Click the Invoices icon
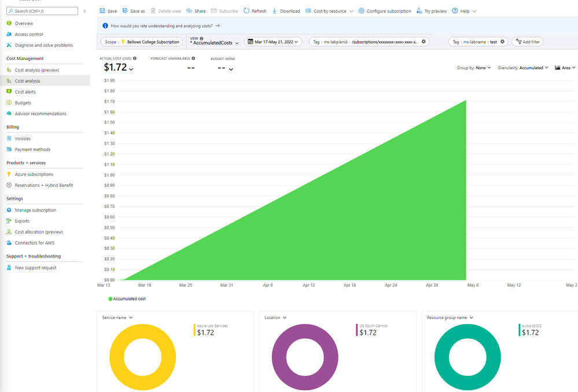This screenshot has height=392, width=578. tap(9, 139)
